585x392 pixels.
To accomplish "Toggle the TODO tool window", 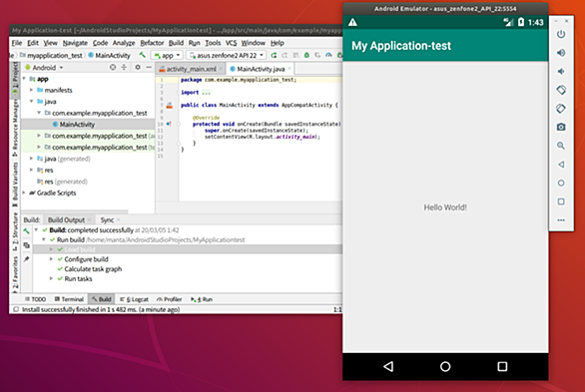I will point(35,299).
